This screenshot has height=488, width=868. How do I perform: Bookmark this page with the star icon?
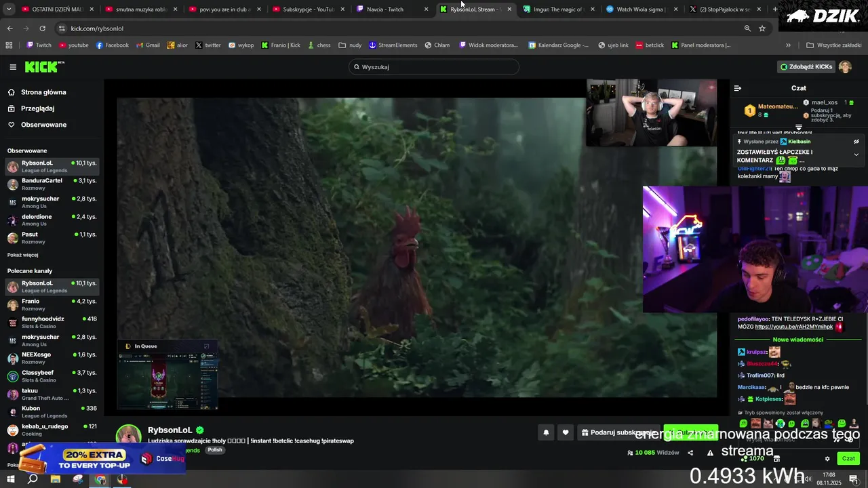pyautogui.click(x=762, y=28)
